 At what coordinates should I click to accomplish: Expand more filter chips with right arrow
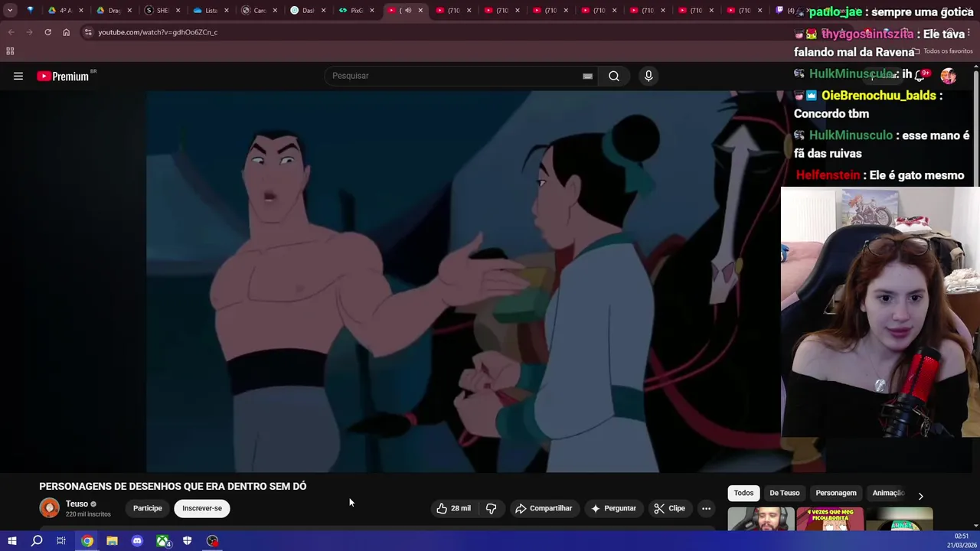click(x=920, y=496)
